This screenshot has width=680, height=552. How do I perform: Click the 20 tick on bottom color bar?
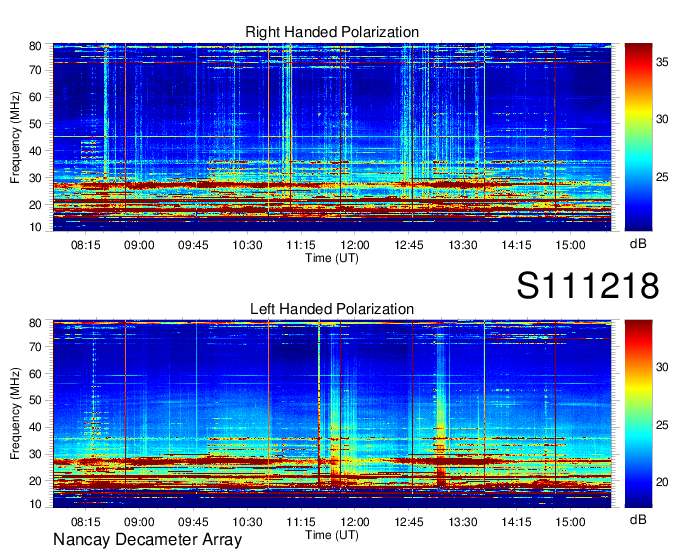point(662,482)
